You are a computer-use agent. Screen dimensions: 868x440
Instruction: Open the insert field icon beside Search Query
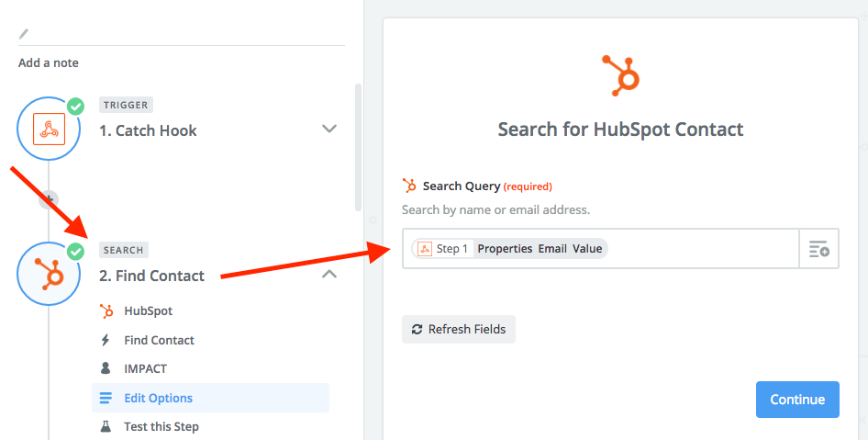tap(819, 249)
